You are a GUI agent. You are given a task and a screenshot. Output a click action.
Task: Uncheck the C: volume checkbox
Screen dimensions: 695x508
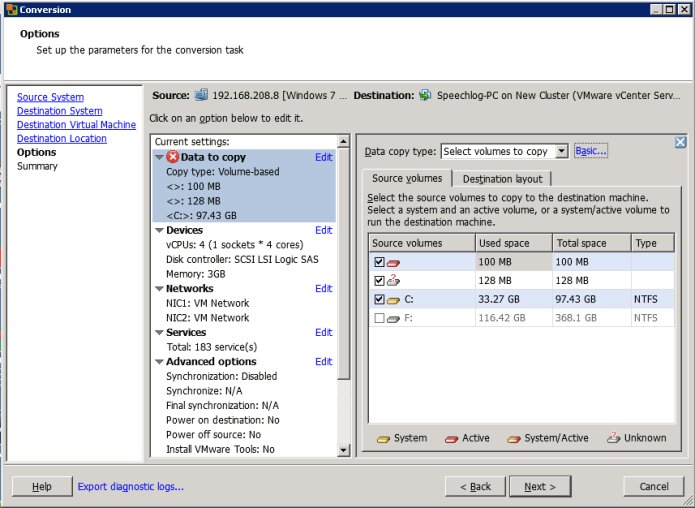pos(379,299)
